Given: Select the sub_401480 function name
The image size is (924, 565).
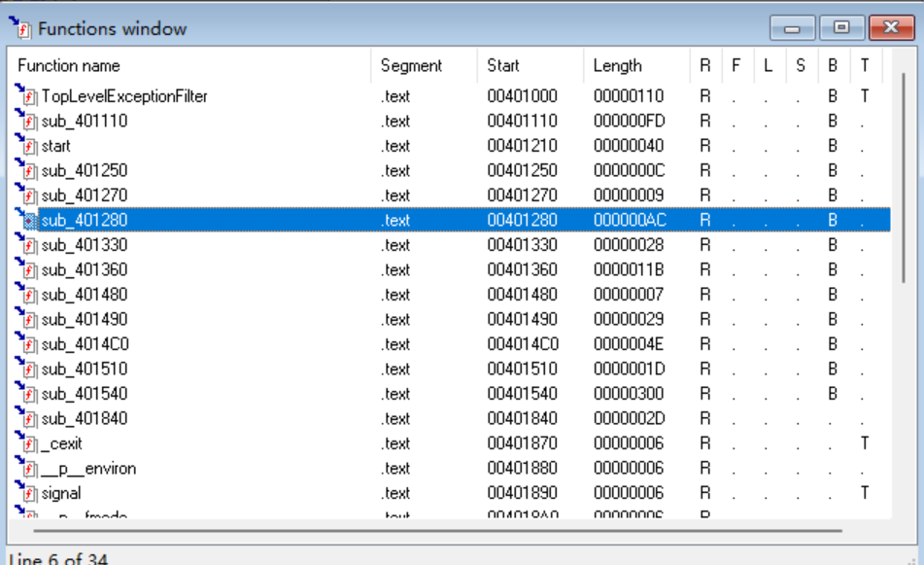Looking at the screenshot, I should [85, 295].
